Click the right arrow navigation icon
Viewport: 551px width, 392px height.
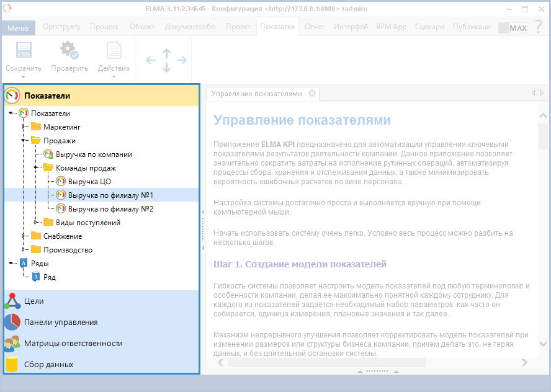(x=182, y=60)
